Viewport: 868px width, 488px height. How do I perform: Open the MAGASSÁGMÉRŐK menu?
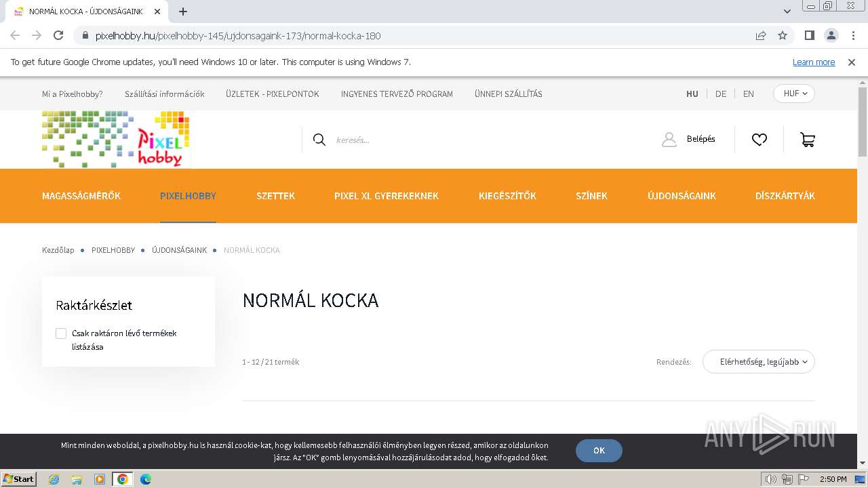[81, 196]
